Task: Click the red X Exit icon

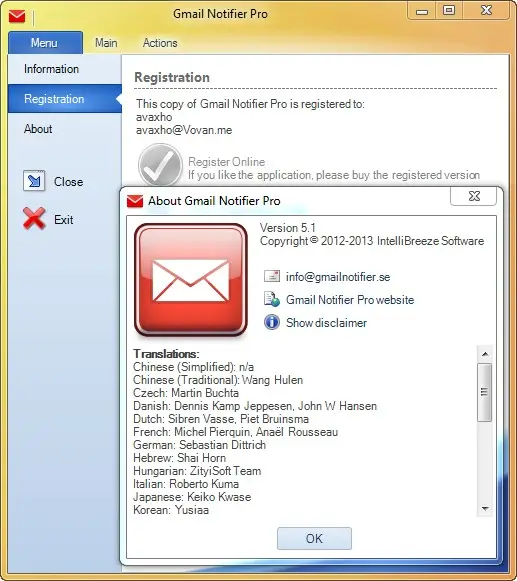Action: (34, 219)
